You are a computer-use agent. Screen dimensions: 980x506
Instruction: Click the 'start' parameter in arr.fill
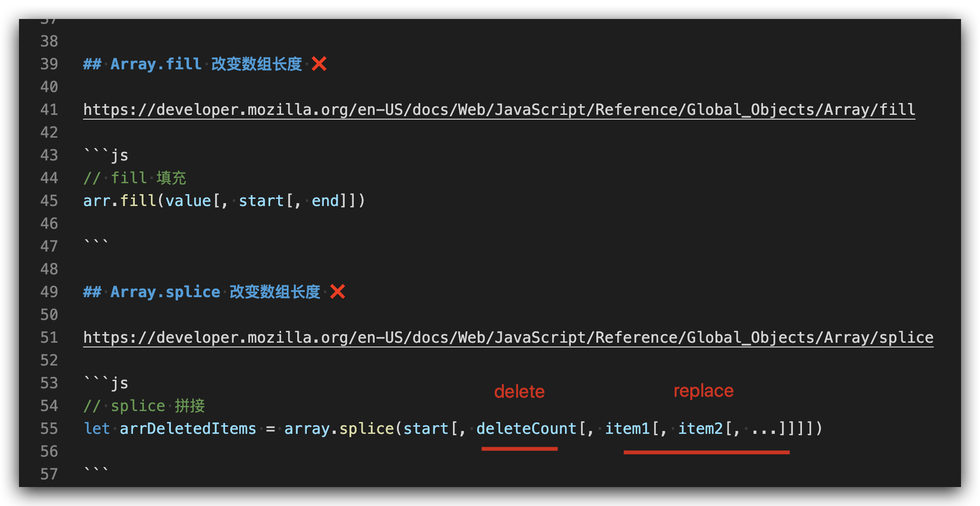click(x=261, y=201)
